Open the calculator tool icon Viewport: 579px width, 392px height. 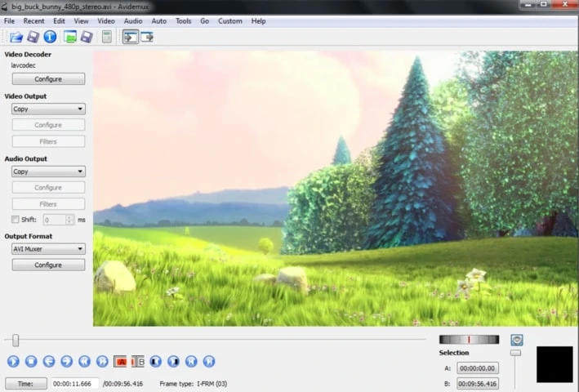[106, 37]
